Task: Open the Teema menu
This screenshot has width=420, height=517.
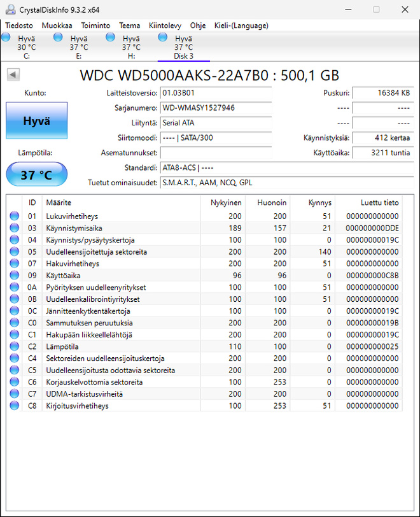Action: point(130,25)
